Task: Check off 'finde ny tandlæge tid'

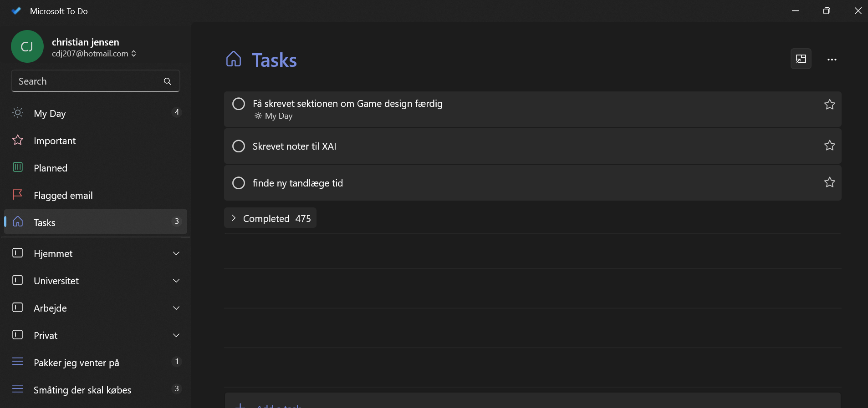Action: (x=239, y=183)
